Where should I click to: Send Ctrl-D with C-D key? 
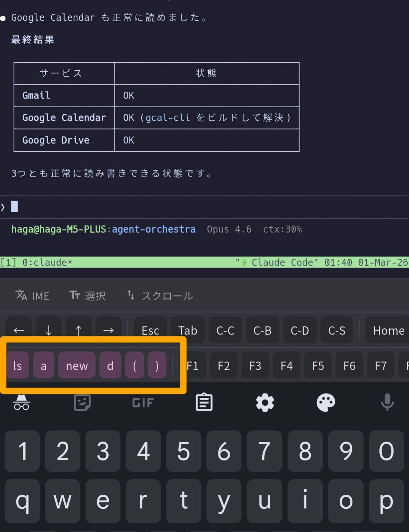[x=300, y=330]
